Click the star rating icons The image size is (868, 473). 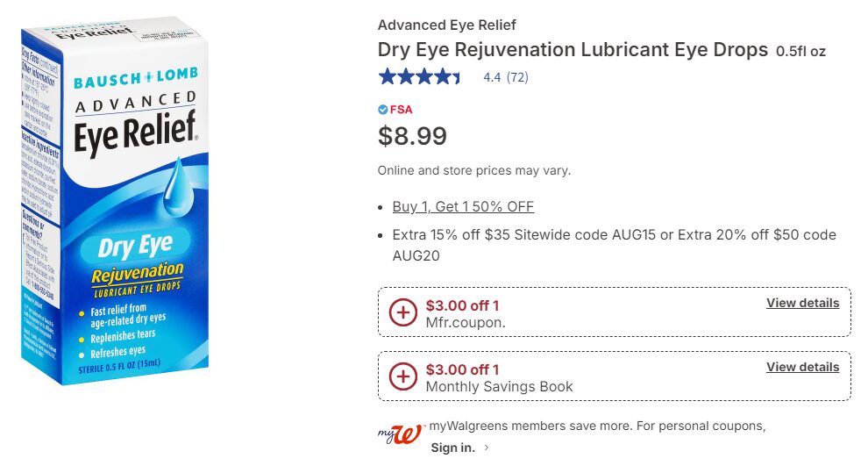[419, 77]
